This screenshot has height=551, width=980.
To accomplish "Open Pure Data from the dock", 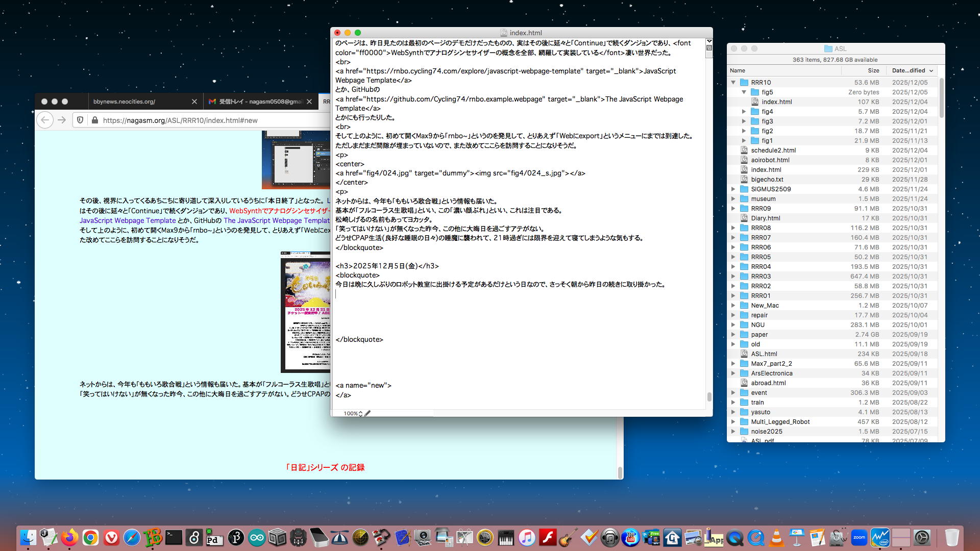I will 214,537.
